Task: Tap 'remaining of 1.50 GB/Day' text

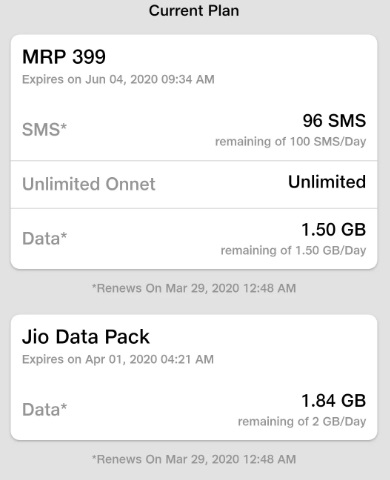Action: point(293,250)
